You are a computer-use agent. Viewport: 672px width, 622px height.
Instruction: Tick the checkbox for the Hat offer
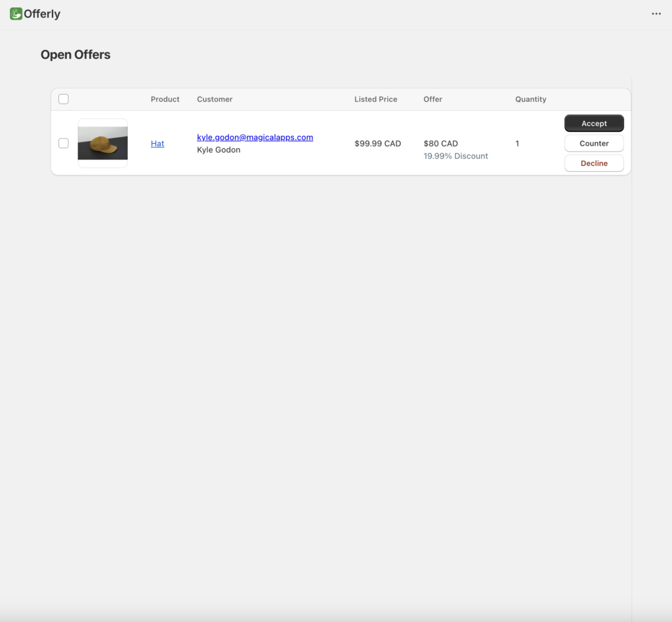[64, 143]
